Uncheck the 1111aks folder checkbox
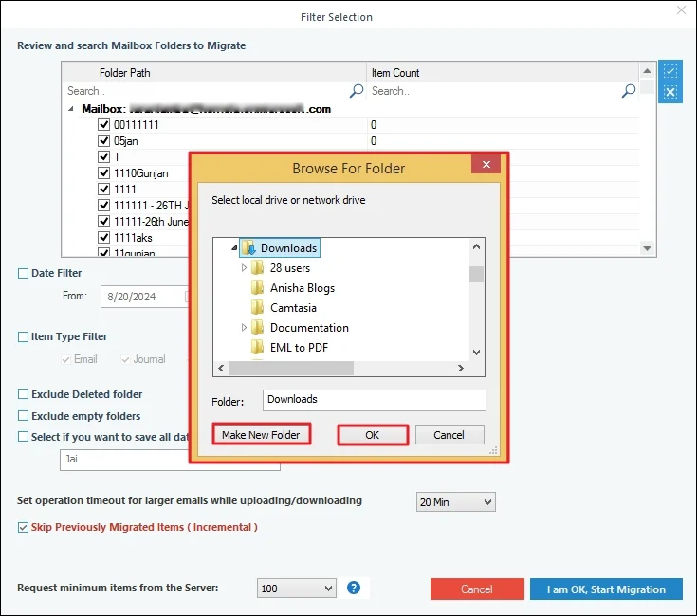 pyautogui.click(x=103, y=238)
